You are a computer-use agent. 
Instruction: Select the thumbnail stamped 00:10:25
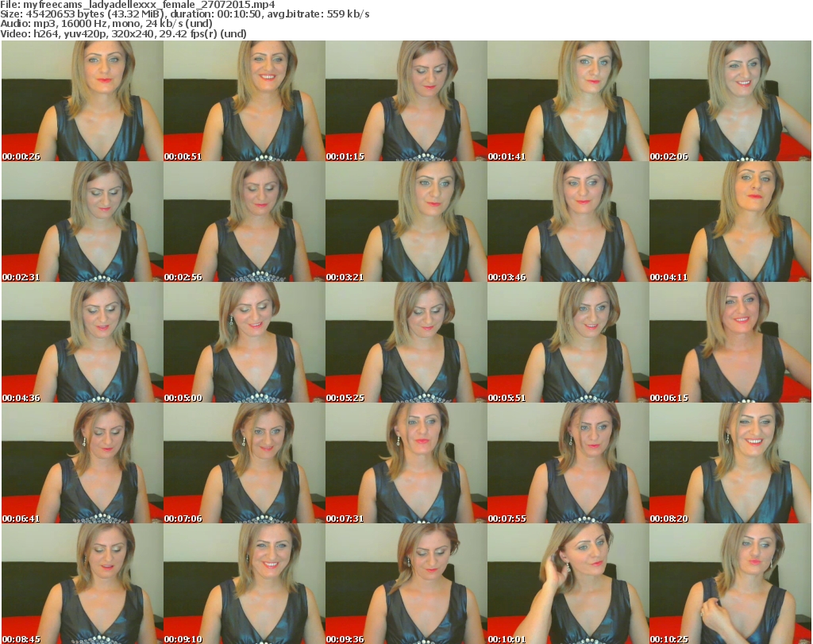click(730, 584)
